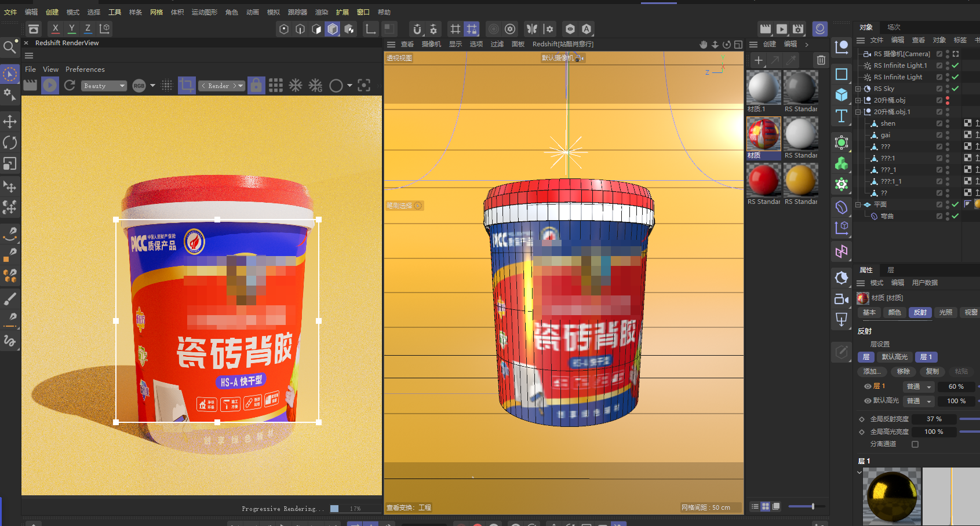Click the bend deformer icon in vertical palette
This screenshot has width=980, height=526.
coord(841,207)
